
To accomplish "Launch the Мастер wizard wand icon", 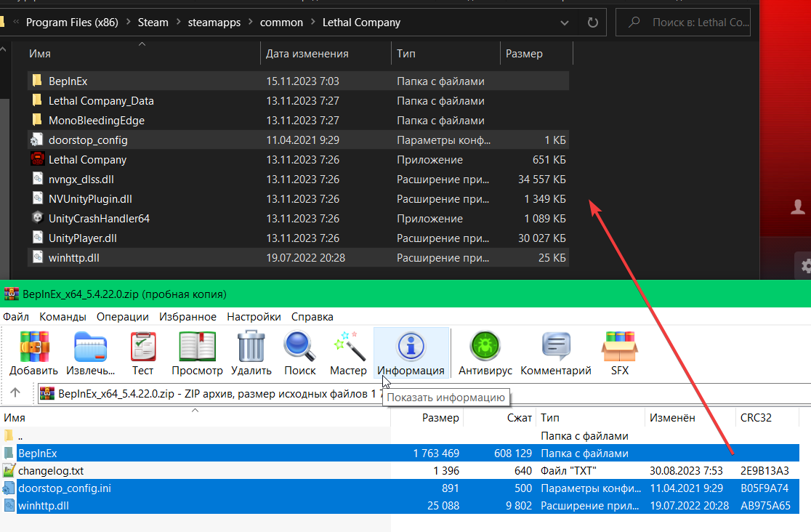I will (349, 346).
